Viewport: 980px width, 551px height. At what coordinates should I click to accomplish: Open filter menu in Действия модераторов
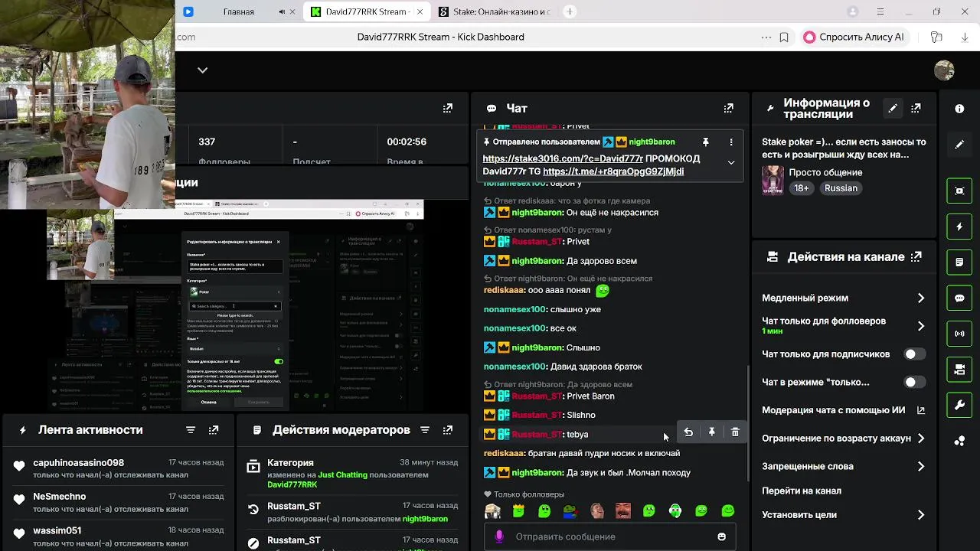coord(425,430)
